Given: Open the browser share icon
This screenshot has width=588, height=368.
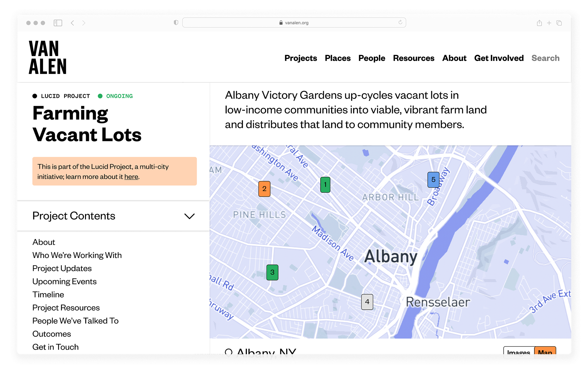Looking at the screenshot, I should (x=539, y=23).
